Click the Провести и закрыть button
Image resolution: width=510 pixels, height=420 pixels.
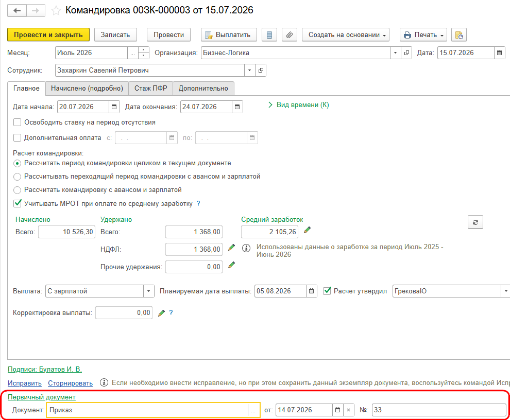pyautogui.click(x=48, y=35)
